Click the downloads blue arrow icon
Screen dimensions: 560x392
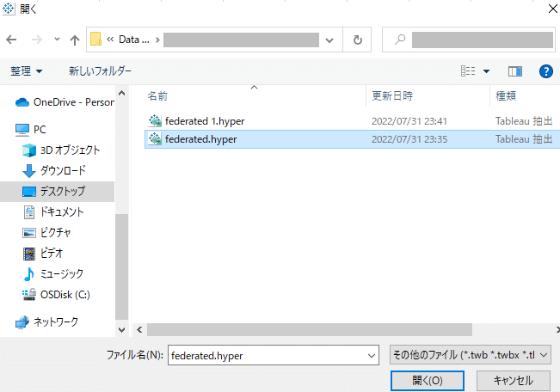pos(29,171)
